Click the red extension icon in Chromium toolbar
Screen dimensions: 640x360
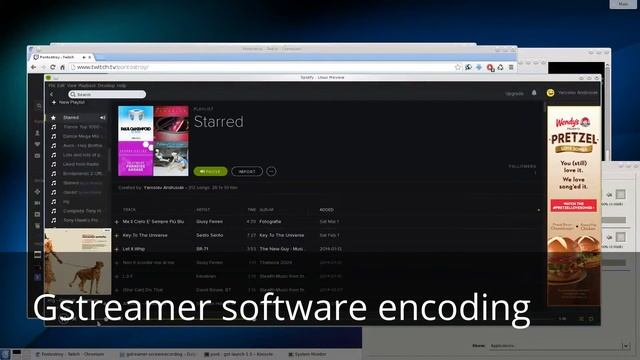(490, 68)
